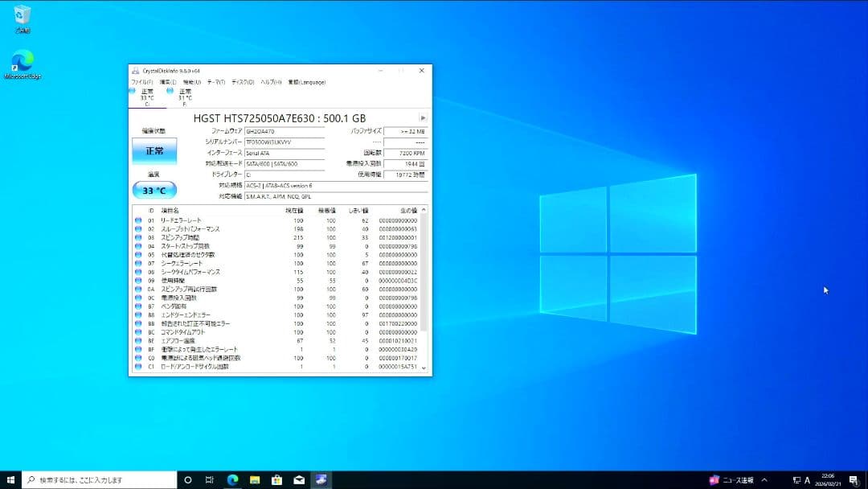Screen dimensions: 868x489
Task: Open the Mail app from taskbar
Action: [299, 479]
